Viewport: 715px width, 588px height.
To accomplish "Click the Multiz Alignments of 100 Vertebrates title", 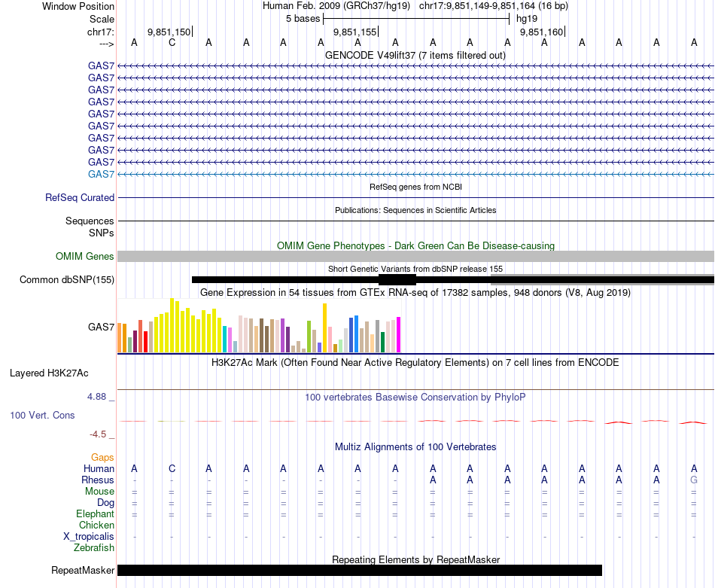I will [415, 446].
